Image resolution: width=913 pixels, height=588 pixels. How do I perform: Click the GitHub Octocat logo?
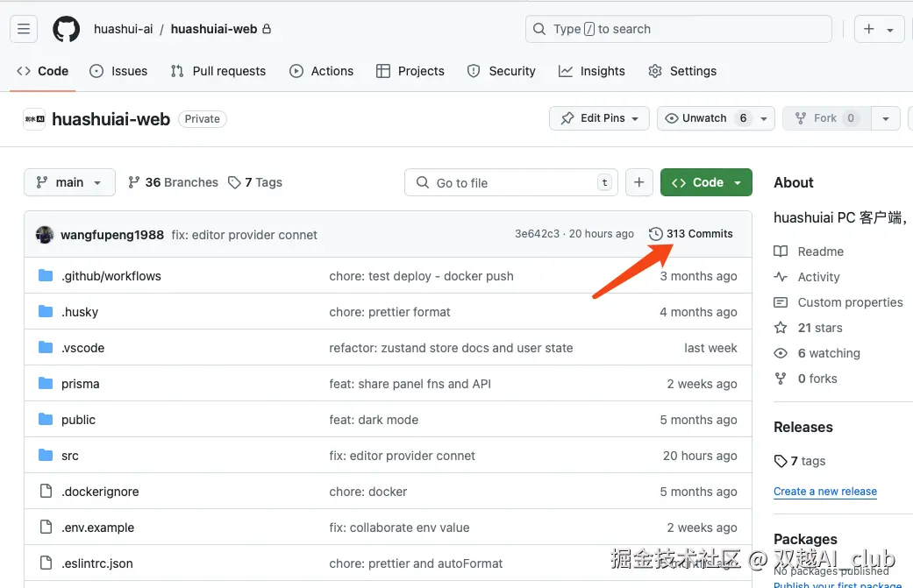point(66,29)
